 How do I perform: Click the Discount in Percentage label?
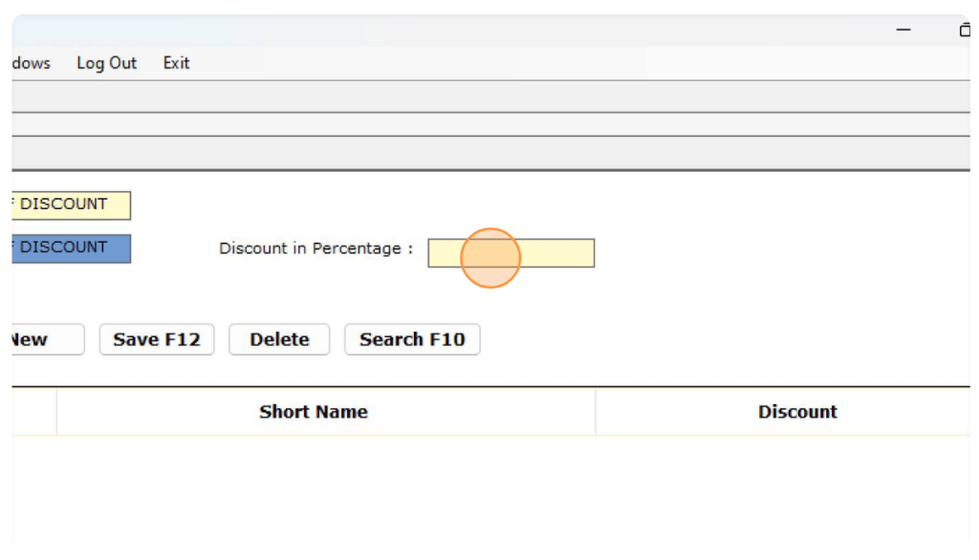click(x=315, y=248)
